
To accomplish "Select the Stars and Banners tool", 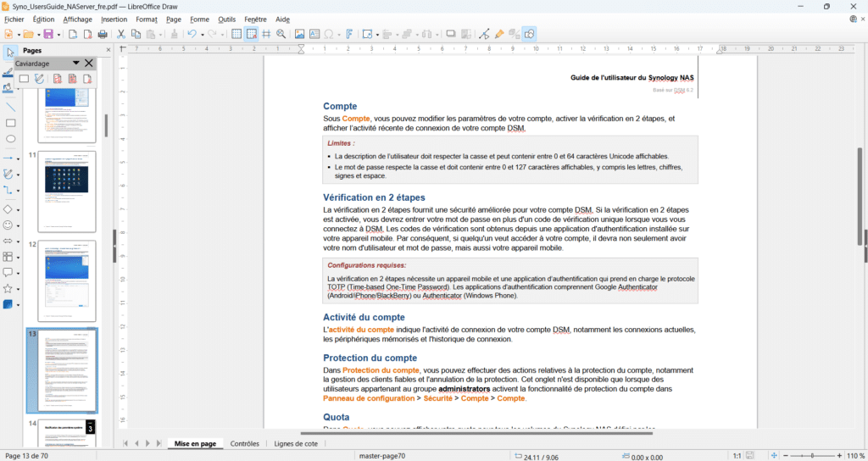I will tap(8, 289).
